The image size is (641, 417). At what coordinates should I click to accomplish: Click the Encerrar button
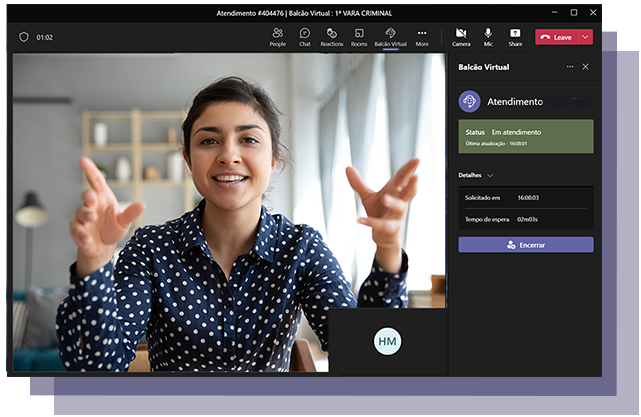coord(526,244)
